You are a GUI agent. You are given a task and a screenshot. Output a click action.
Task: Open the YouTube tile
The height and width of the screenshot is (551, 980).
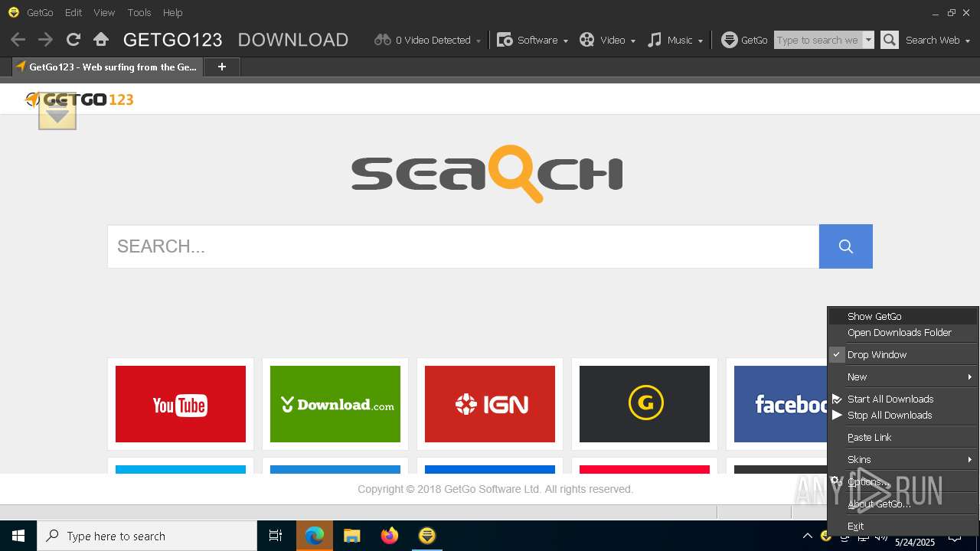181,404
